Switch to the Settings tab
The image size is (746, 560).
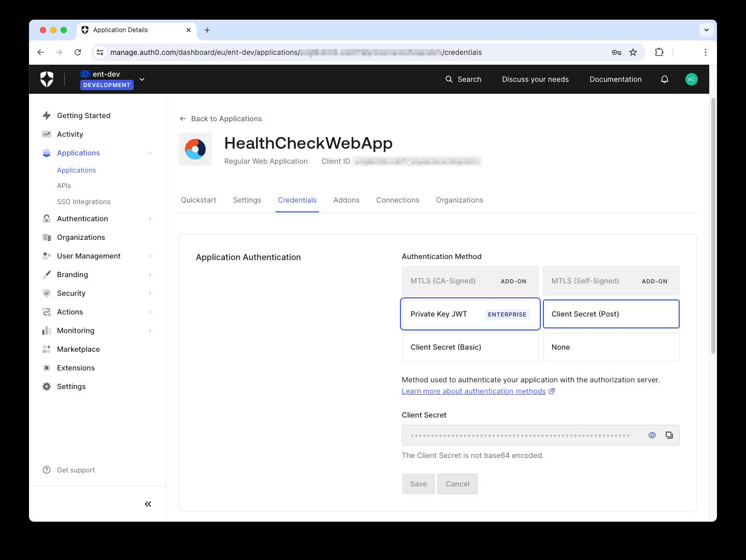click(247, 200)
